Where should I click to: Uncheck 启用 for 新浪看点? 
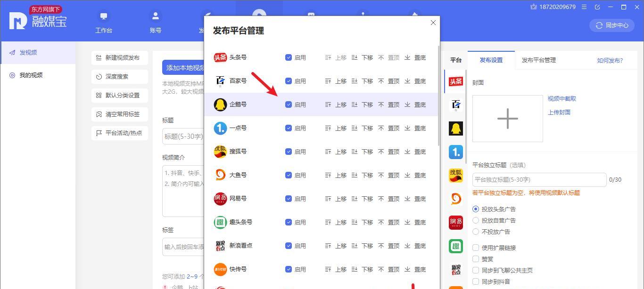pos(289,246)
